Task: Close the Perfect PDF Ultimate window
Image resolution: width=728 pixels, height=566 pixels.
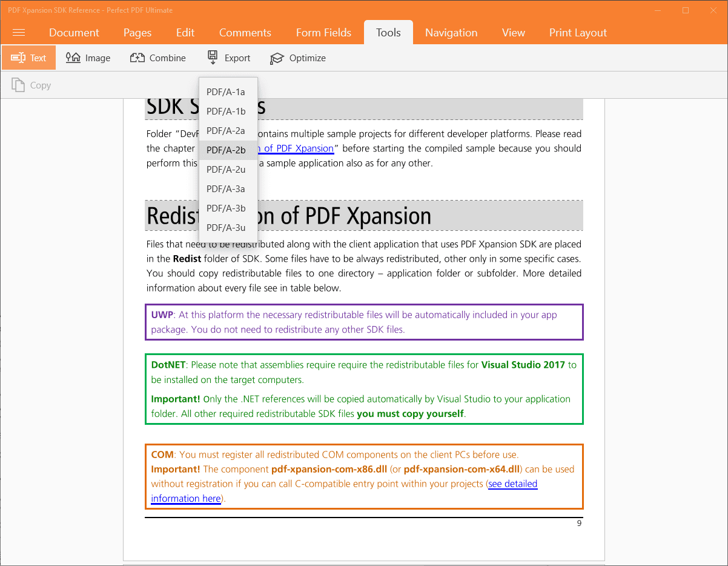Action: [713, 10]
